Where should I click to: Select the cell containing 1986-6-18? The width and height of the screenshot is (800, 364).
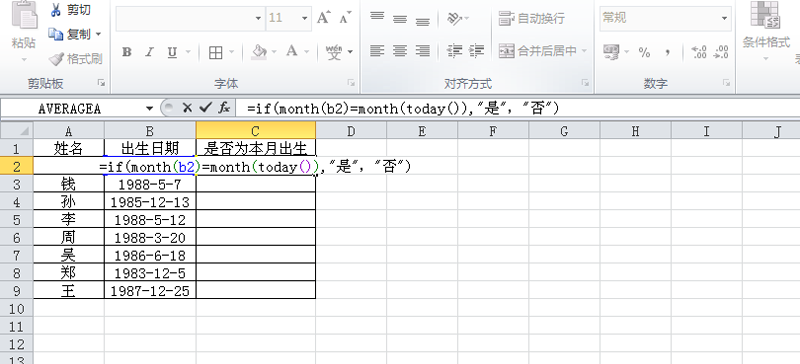pyautogui.click(x=150, y=255)
